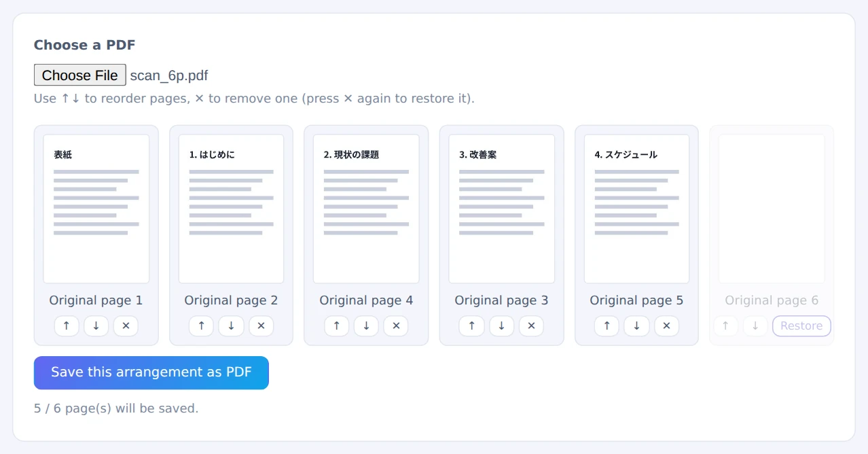Select the 3. 改善案 page thumbnail

pyautogui.click(x=501, y=209)
